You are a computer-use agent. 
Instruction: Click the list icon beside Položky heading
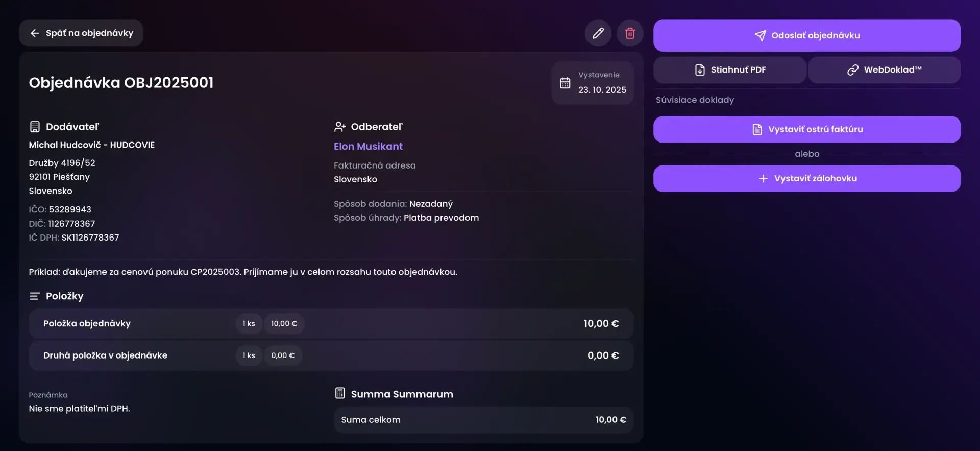tap(35, 296)
